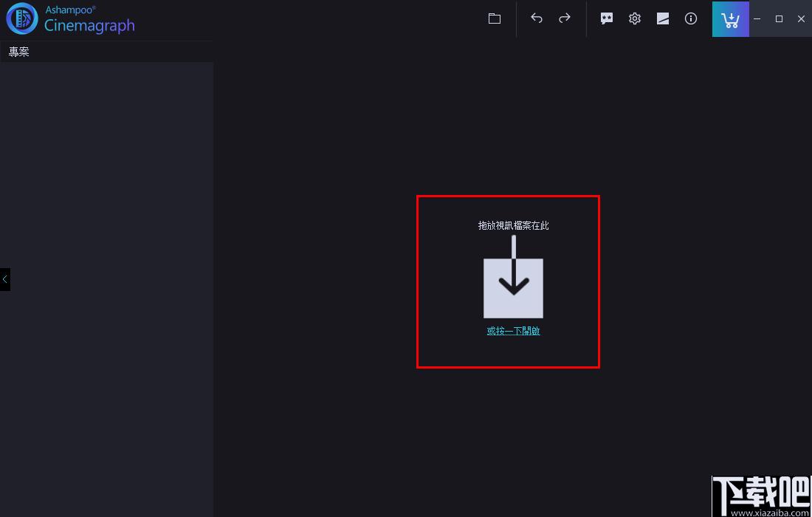Screen dimensions: 812x517
Task: Click the 或按一下開啟 link
Action: pyautogui.click(x=513, y=331)
